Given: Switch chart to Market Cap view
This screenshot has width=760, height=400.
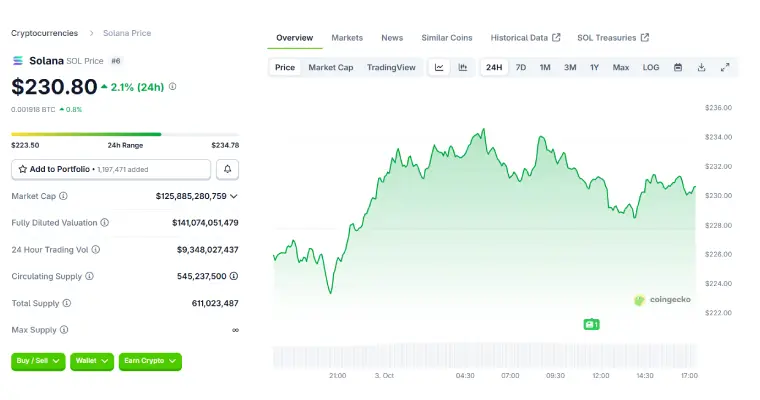Looking at the screenshot, I should [x=330, y=67].
